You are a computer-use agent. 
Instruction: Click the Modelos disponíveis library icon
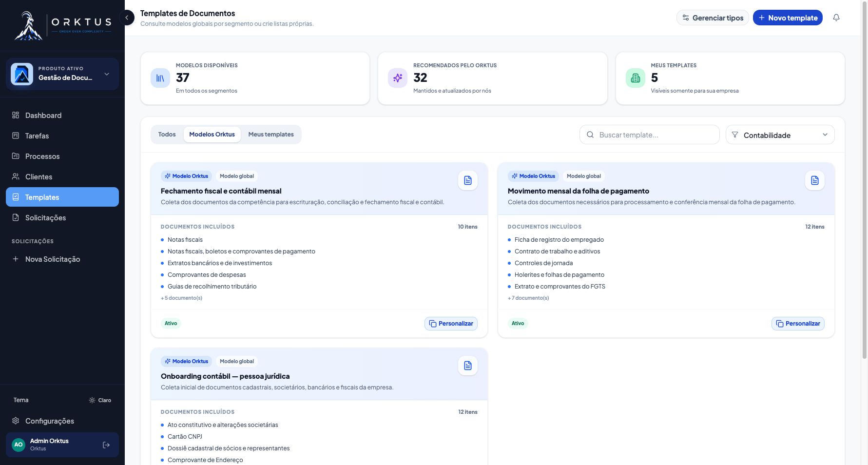click(x=160, y=78)
